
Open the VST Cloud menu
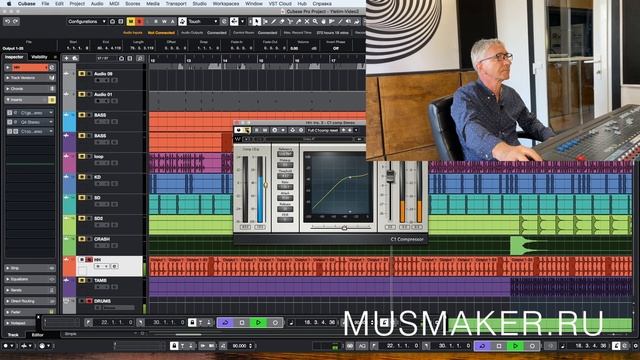click(280, 4)
